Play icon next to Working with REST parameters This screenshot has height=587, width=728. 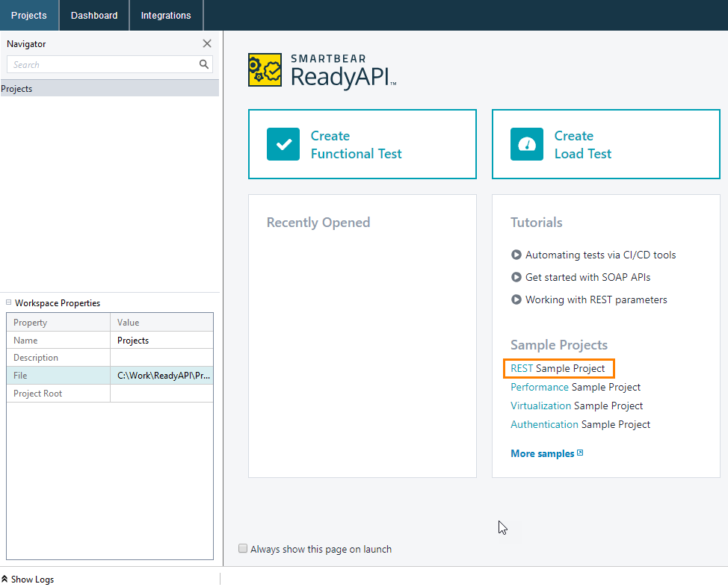click(x=516, y=299)
